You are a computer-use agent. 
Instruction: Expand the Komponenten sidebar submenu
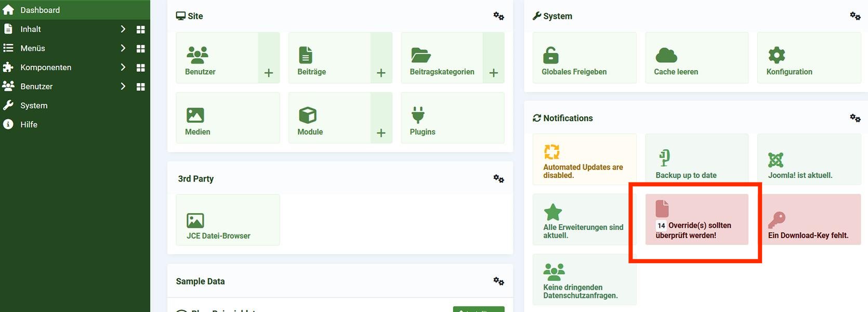[123, 67]
